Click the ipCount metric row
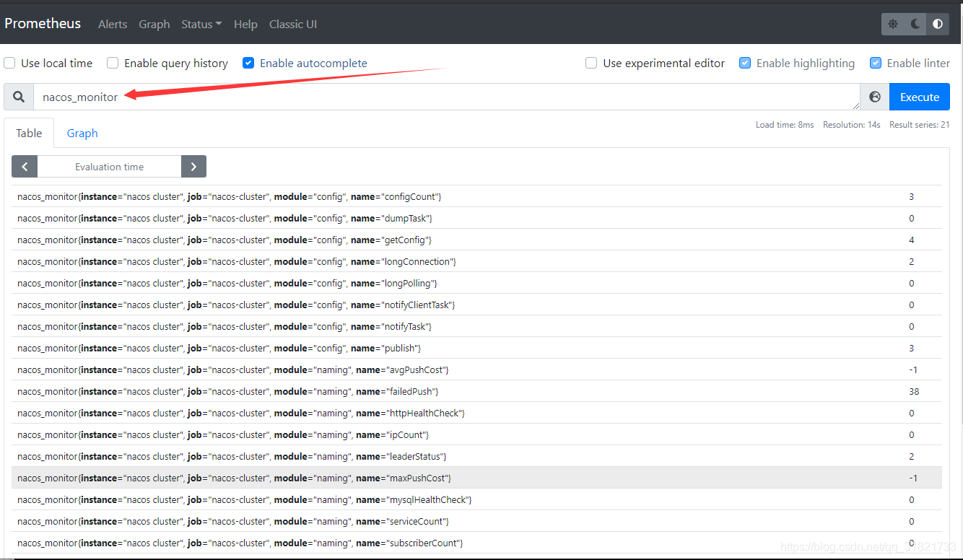 476,434
